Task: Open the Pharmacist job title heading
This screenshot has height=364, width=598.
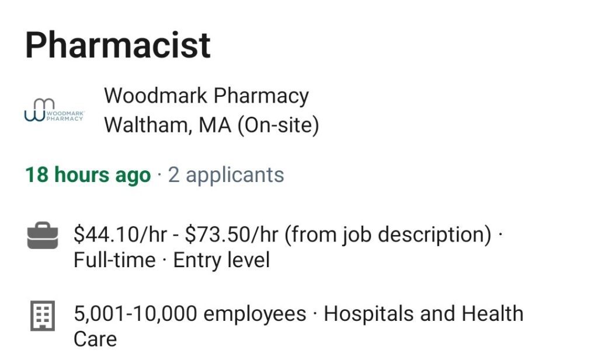Action: point(118,45)
